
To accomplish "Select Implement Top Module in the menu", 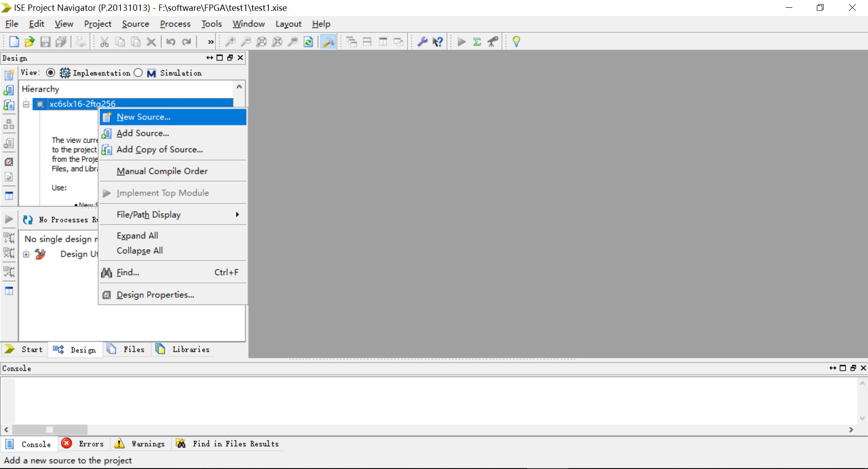I will [x=163, y=192].
